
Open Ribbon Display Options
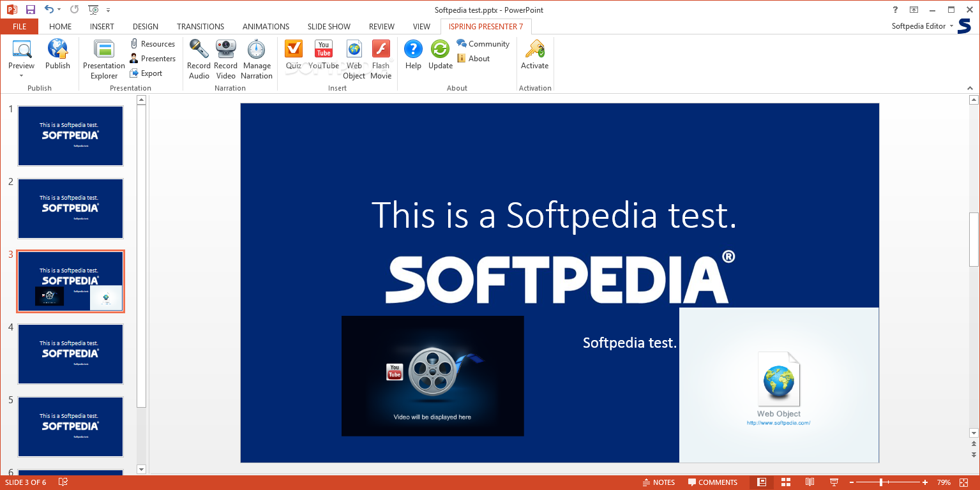(914, 10)
